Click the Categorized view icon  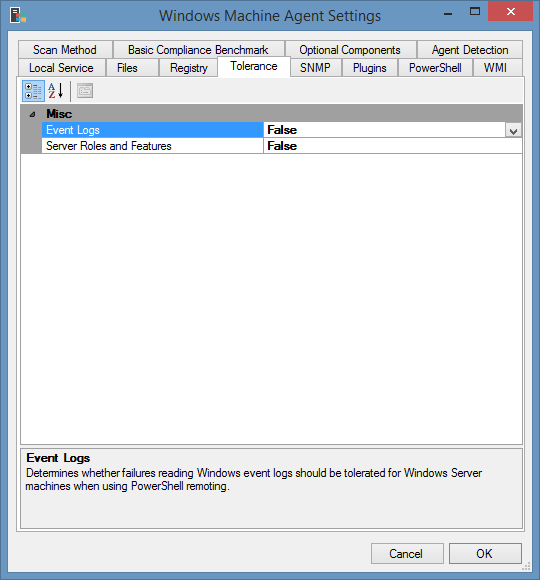click(x=33, y=91)
